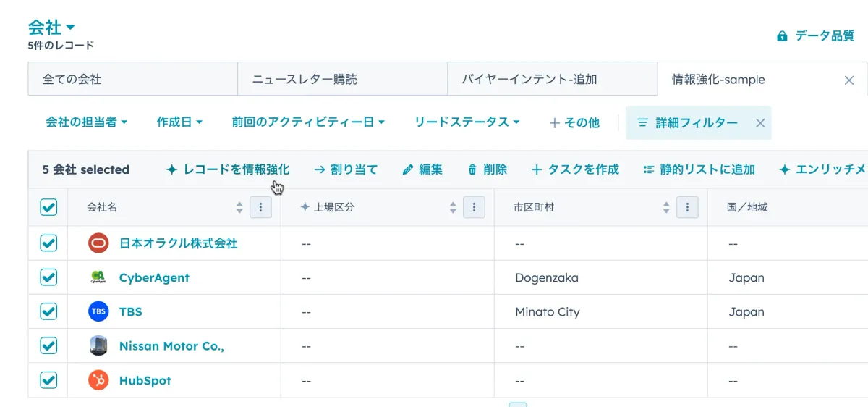868x407 pixels.
Task: Click the 削除 trash icon
Action: 472,170
